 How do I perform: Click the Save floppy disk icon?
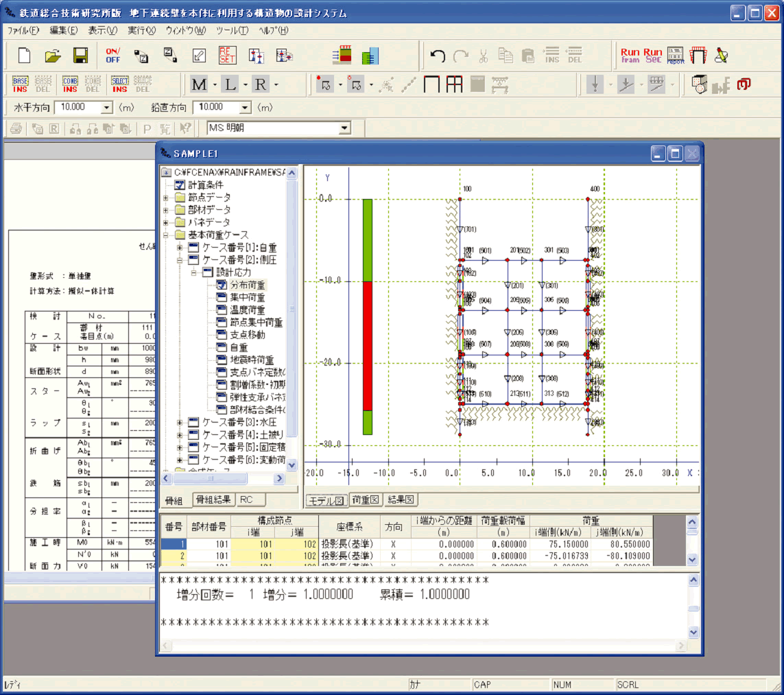pyautogui.click(x=80, y=56)
